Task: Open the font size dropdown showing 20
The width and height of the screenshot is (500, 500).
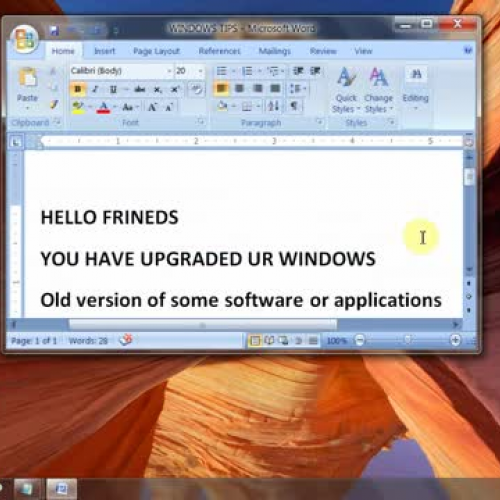Action: pyautogui.click(x=200, y=71)
